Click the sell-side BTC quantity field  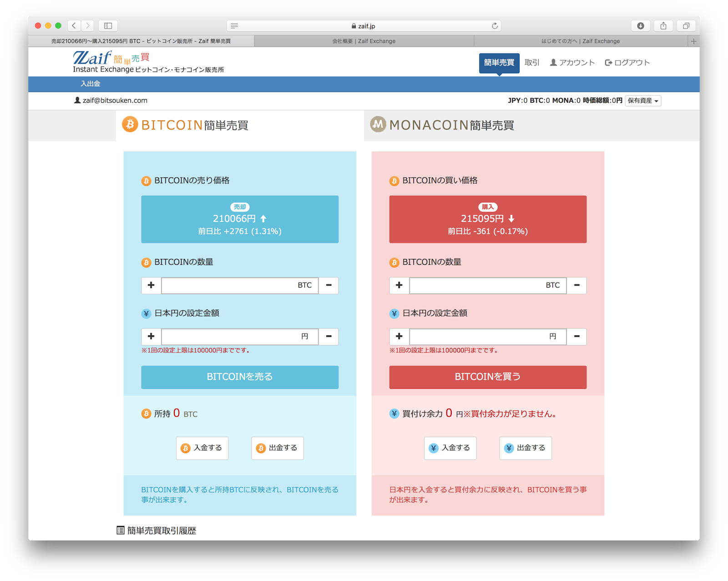(x=240, y=285)
